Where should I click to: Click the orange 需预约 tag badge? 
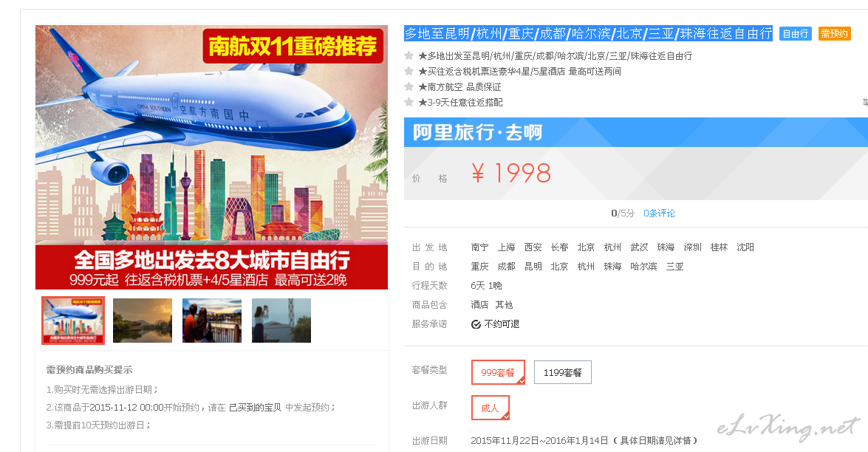click(834, 34)
